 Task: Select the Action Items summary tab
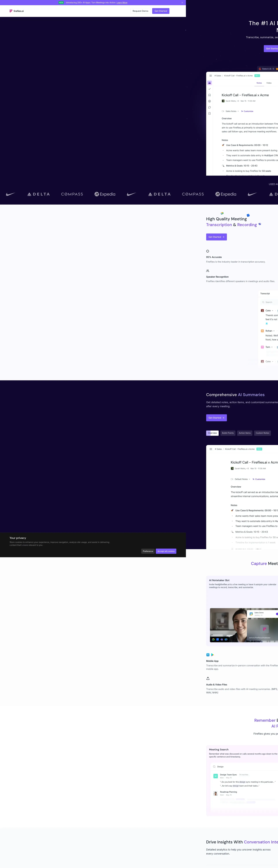(245, 433)
